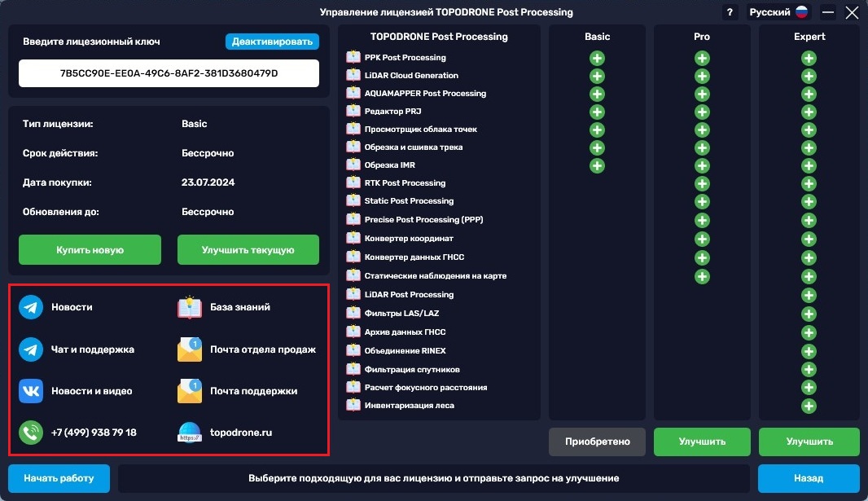The width and height of the screenshot is (868, 501).
Task: Click the Приобретено button under Basic
Action: pos(597,442)
